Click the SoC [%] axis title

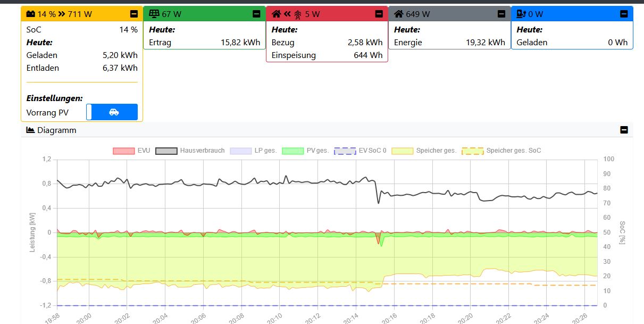tap(622, 232)
